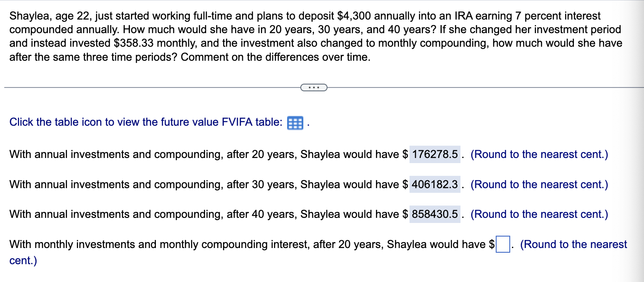Click the three-dot button on the divider

tap(314, 87)
